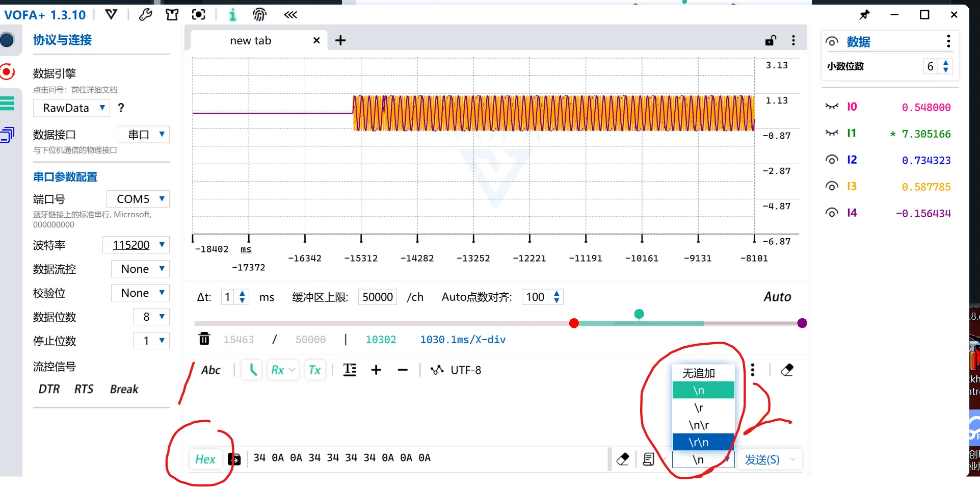980x487 pixels.
Task: Click the text format icon in console toolbar
Action: pos(350,370)
